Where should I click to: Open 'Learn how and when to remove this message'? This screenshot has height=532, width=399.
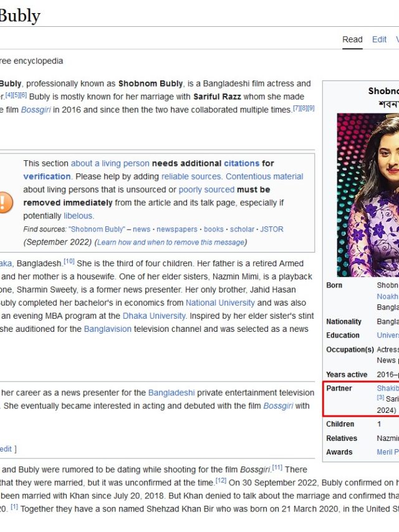171,242
